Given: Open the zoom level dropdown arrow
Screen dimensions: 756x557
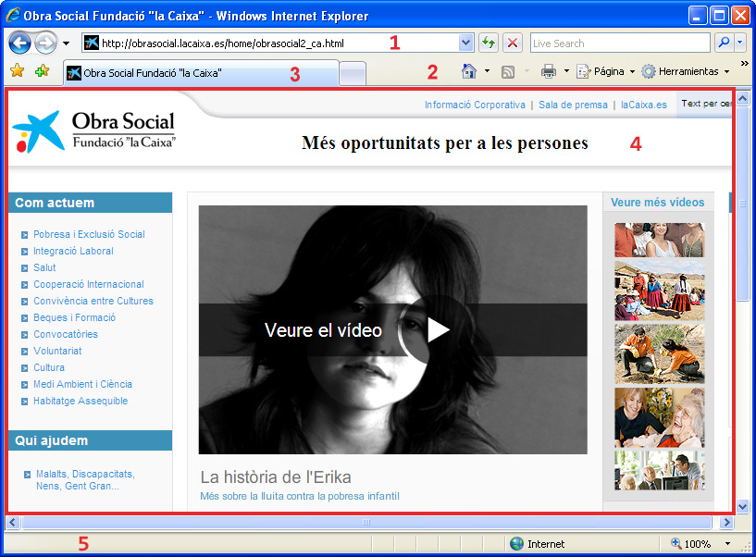Looking at the screenshot, I should point(728,543).
